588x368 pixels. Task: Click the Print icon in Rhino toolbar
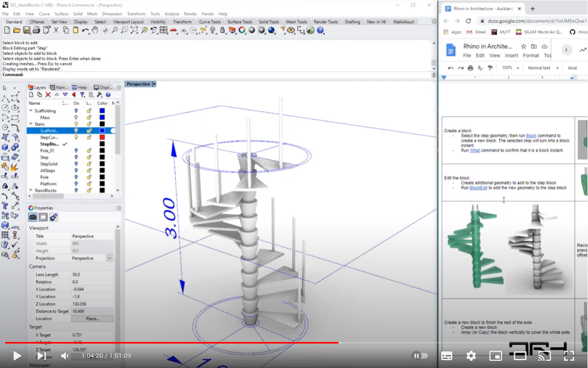[x=36, y=31]
